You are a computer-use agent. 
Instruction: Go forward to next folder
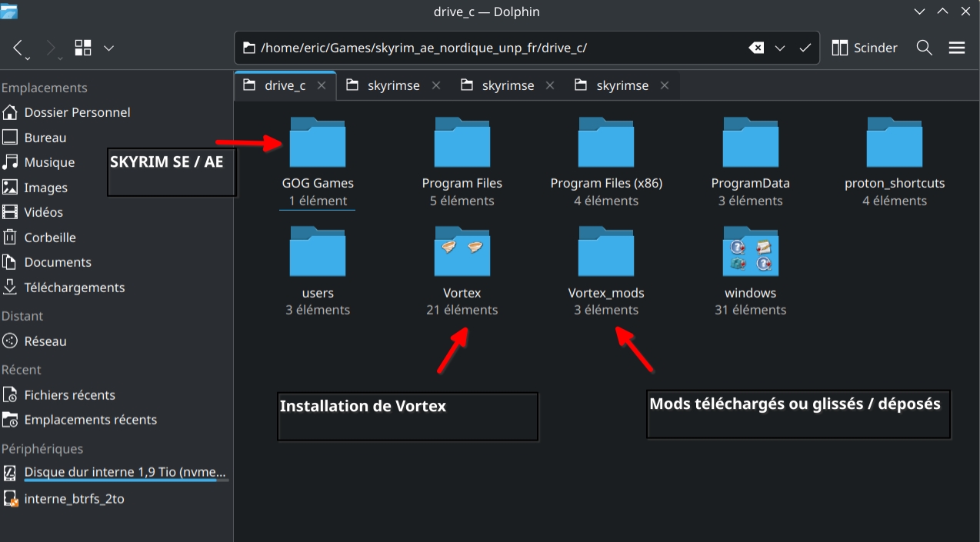point(52,48)
